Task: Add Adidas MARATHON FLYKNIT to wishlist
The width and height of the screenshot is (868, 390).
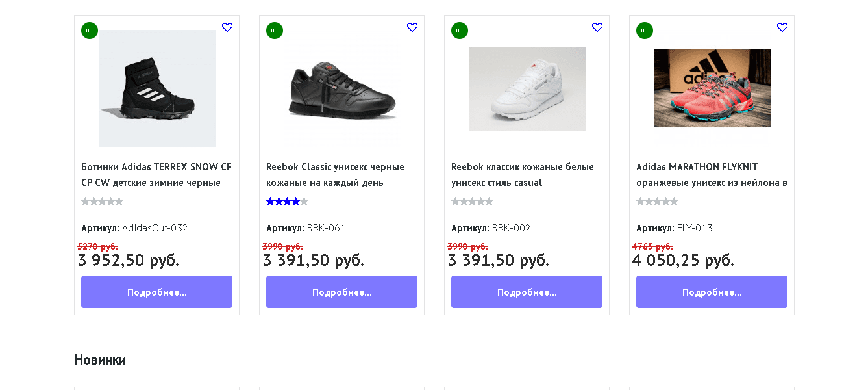Action: (x=782, y=27)
